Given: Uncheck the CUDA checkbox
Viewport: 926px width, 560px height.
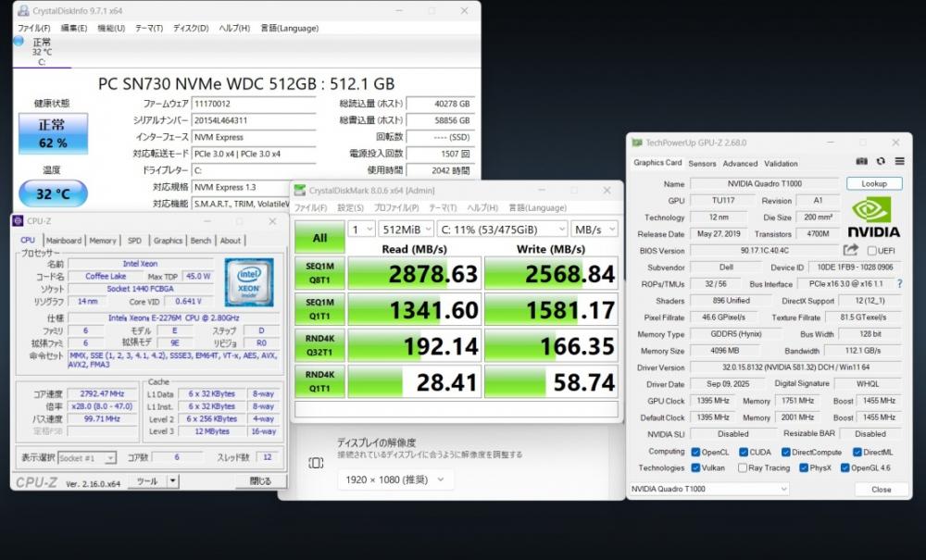Looking at the screenshot, I should point(743,452).
